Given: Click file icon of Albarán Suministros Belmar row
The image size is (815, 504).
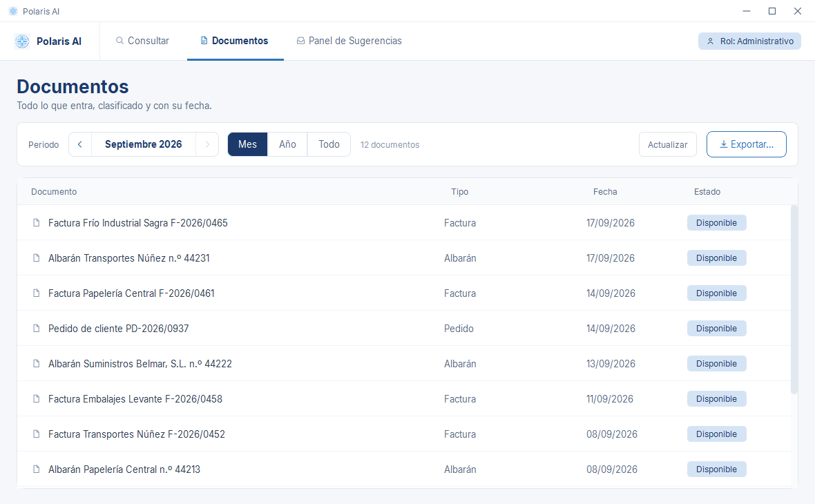Looking at the screenshot, I should click(37, 364).
